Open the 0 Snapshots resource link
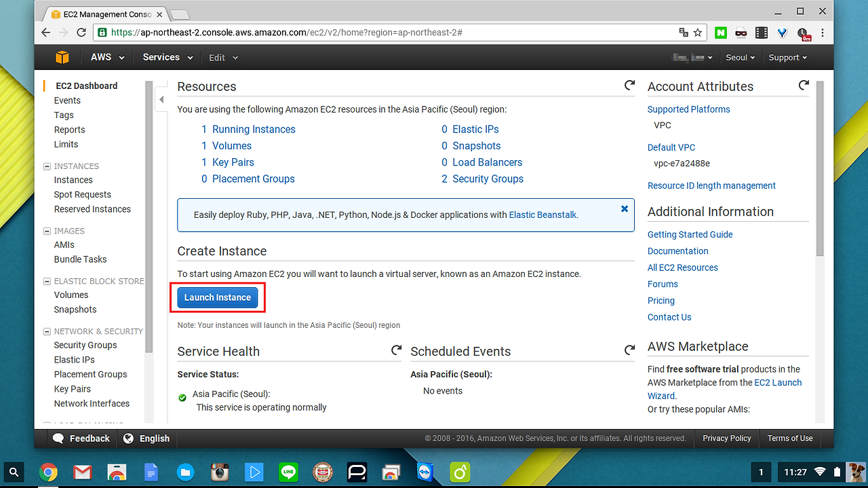Screen dimensions: 868x488 click(471, 146)
